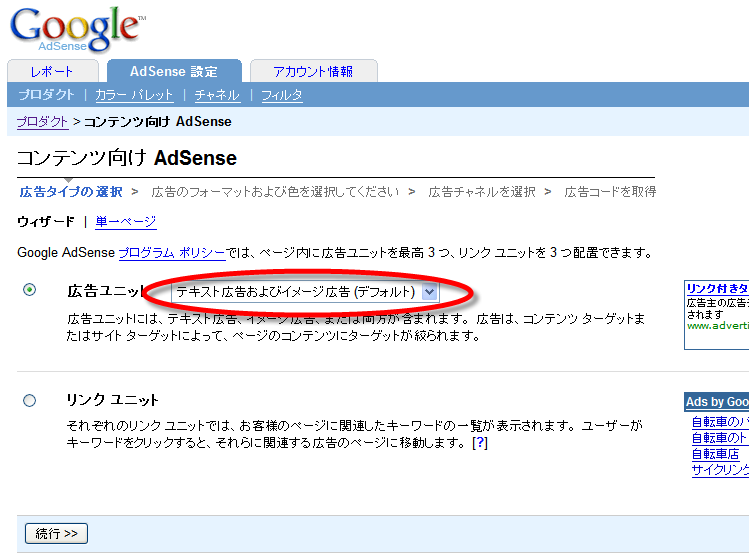Click the リンク付きタ sample ad title
The image size is (749, 557).
(717, 289)
